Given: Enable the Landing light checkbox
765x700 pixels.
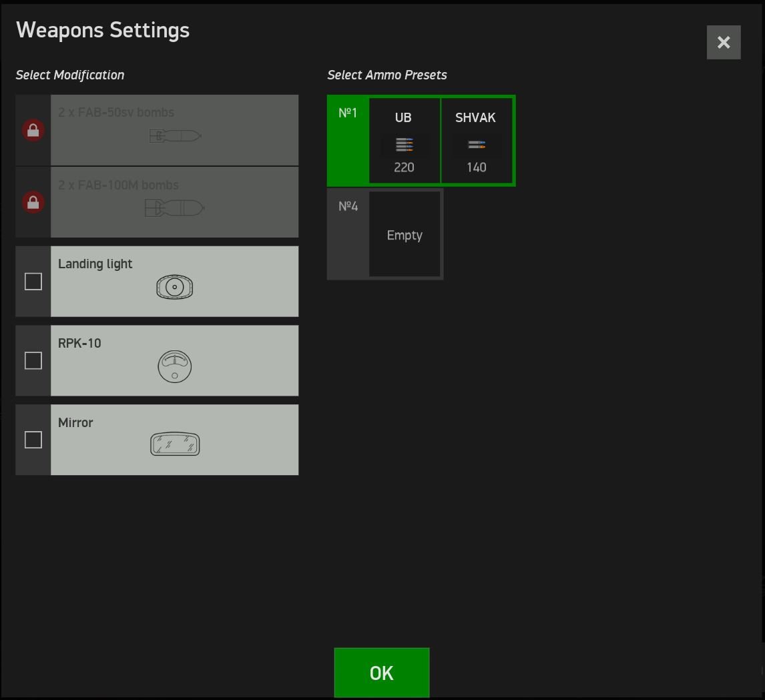Looking at the screenshot, I should 33,282.
